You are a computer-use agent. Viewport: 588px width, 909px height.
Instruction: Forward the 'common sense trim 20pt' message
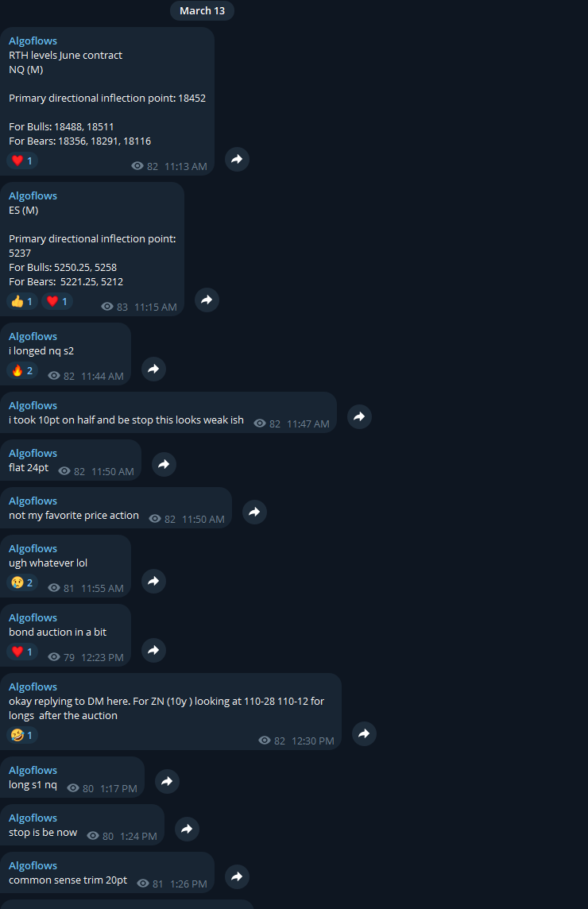[x=237, y=876]
